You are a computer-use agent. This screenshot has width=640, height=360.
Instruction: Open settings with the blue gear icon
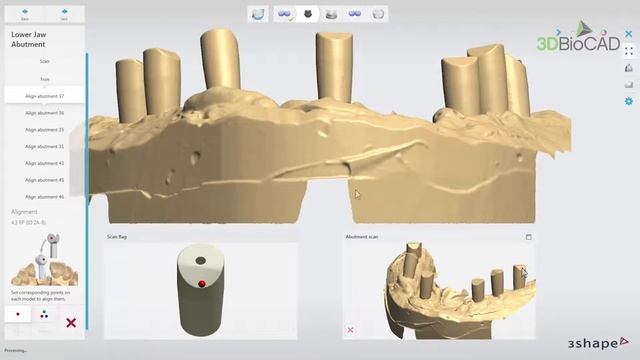point(629,101)
